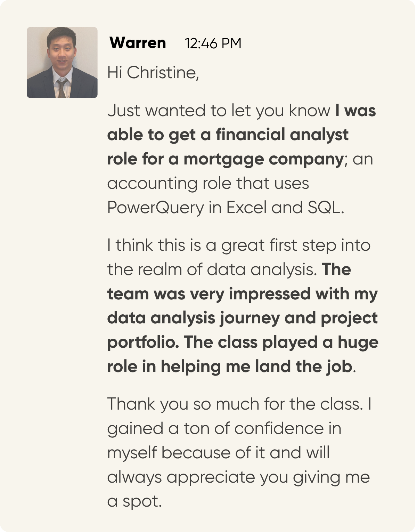Click bold text 'team was very impressed'
417x532 pixels.
[210, 294]
